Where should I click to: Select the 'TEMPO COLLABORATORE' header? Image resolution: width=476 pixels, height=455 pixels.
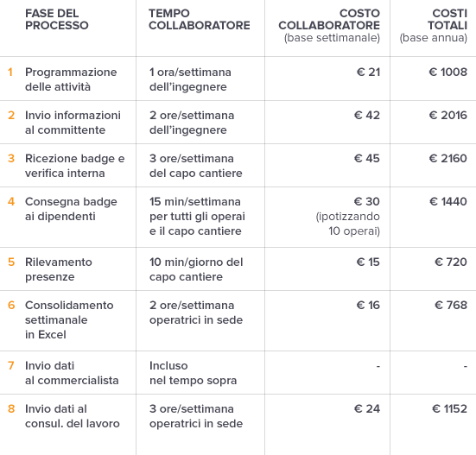point(200,19)
